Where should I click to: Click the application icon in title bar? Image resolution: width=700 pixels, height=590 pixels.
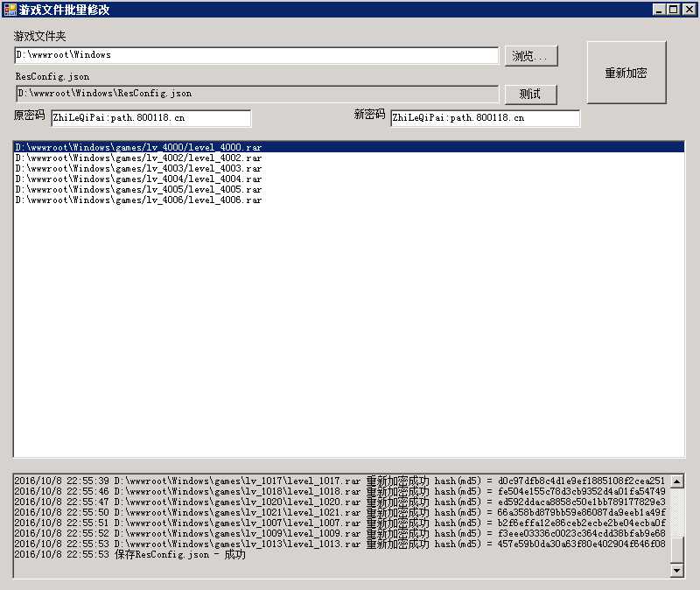[x=10, y=10]
